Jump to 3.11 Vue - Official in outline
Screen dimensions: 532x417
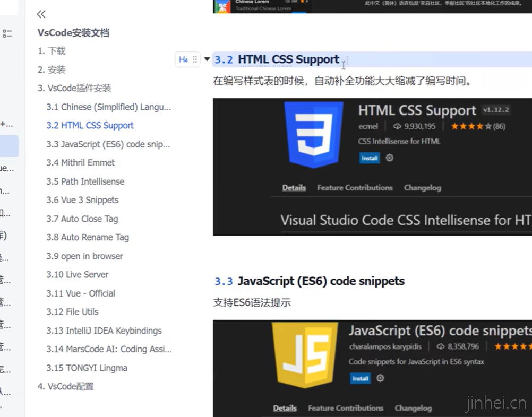pos(81,293)
